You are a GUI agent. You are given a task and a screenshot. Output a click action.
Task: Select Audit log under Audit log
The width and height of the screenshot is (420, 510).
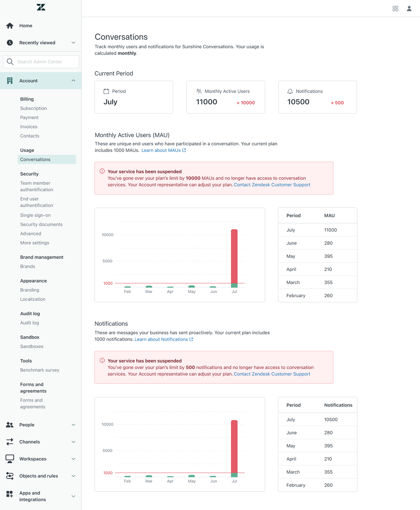click(x=30, y=323)
